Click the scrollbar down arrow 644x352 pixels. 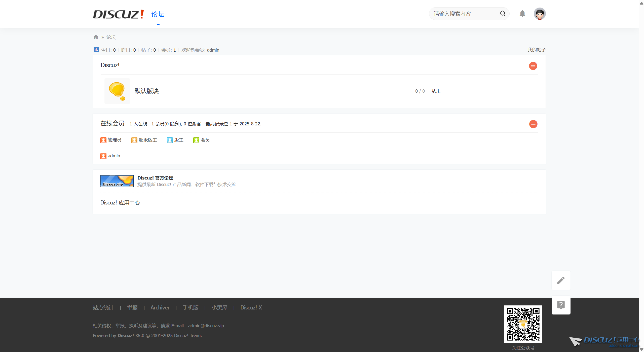[641, 349]
